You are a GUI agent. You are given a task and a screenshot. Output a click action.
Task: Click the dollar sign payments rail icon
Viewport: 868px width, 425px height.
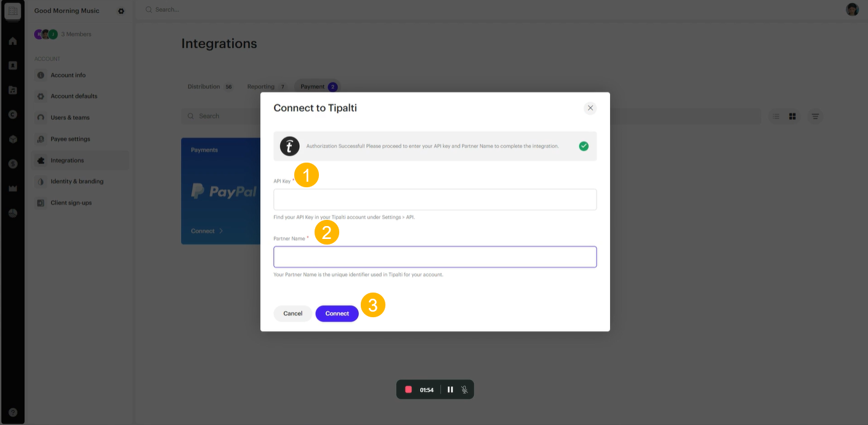[x=12, y=164]
